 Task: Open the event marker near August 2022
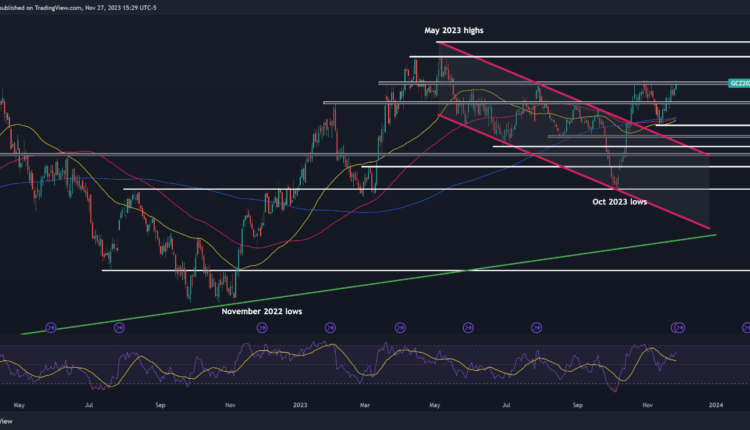(x=119, y=326)
